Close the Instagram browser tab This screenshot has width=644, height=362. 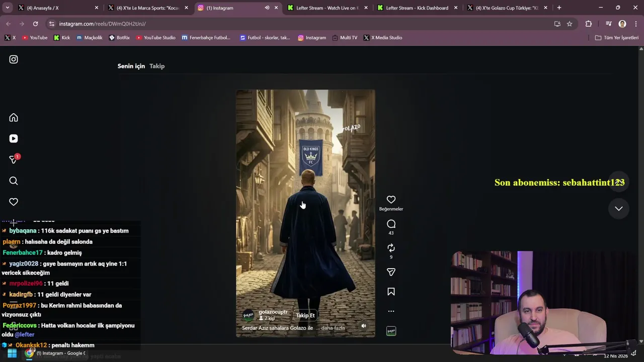(x=276, y=8)
